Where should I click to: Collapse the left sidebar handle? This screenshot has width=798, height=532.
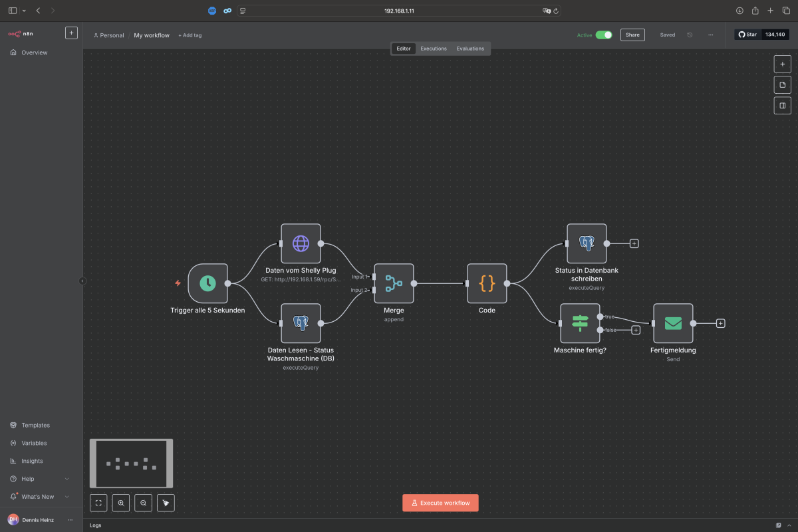[x=82, y=281]
